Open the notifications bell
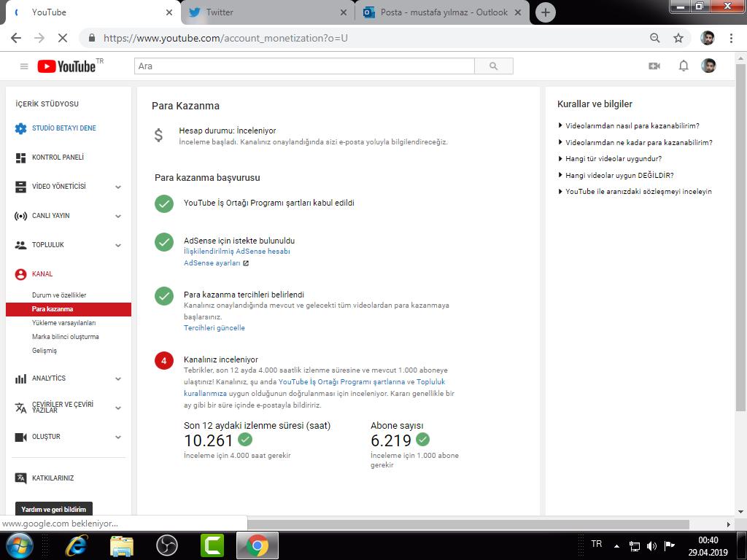The image size is (747, 560). 683,66
